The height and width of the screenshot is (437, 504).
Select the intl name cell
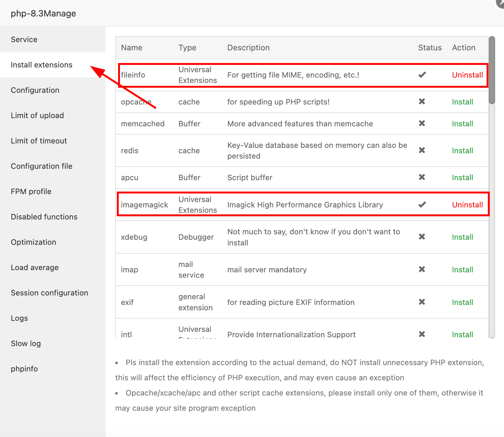126,334
